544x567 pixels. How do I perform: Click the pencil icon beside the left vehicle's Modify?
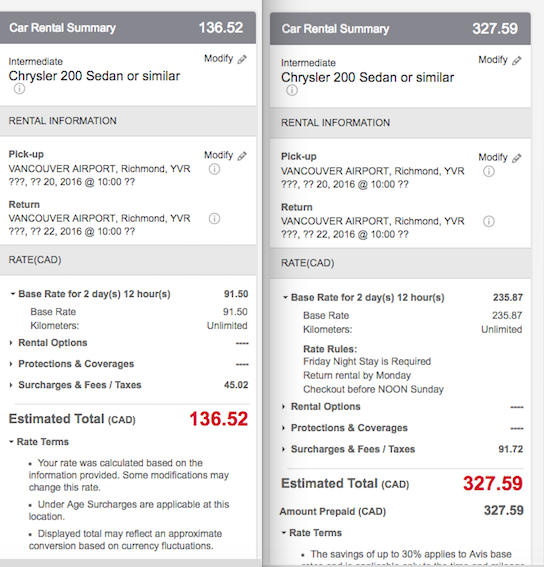click(x=242, y=59)
